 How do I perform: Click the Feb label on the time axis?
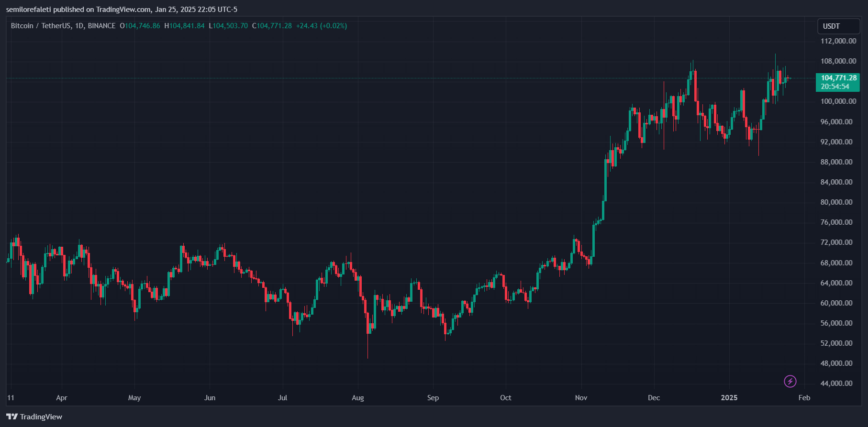point(804,398)
